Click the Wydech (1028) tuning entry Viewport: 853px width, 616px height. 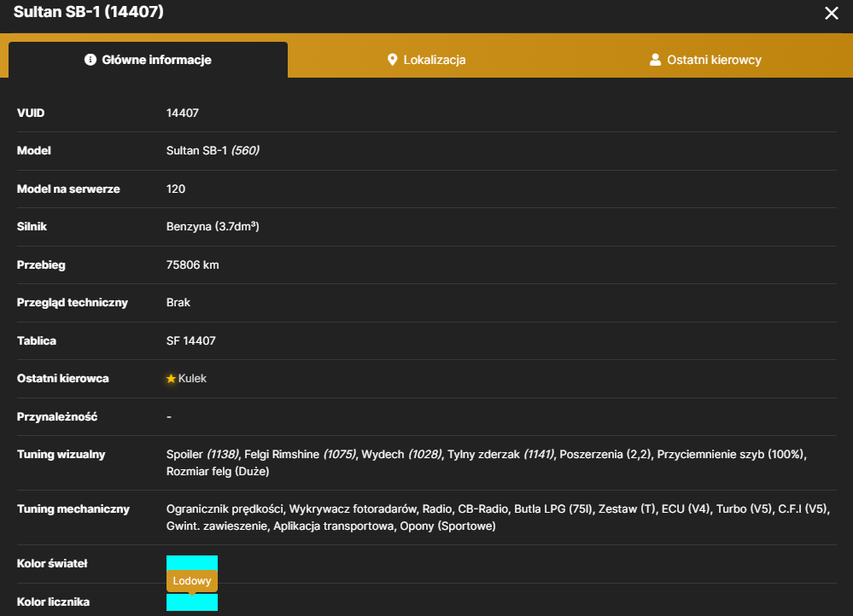(x=401, y=455)
